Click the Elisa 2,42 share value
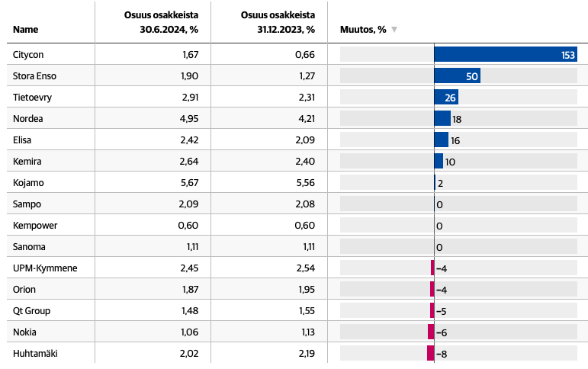This screenshot has height=369, width=588. [189, 140]
